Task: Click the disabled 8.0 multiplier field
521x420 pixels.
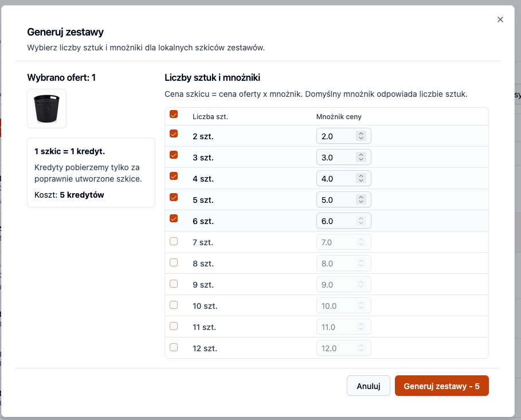Action: pyautogui.click(x=343, y=264)
